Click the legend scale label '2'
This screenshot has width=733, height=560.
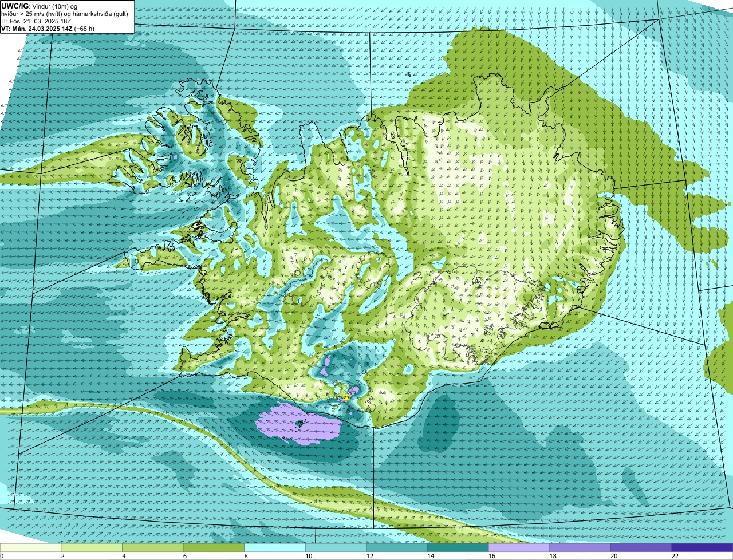[62, 556]
